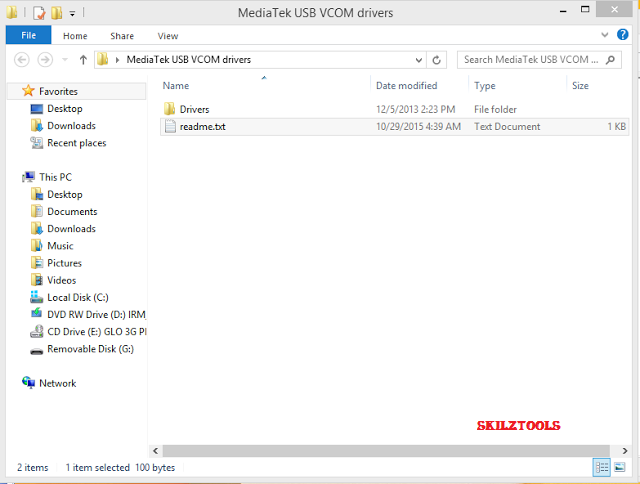Click the horizontal scrollbar right arrow
The width and height of the screenshot is (640, 484).
coord(624,451)
